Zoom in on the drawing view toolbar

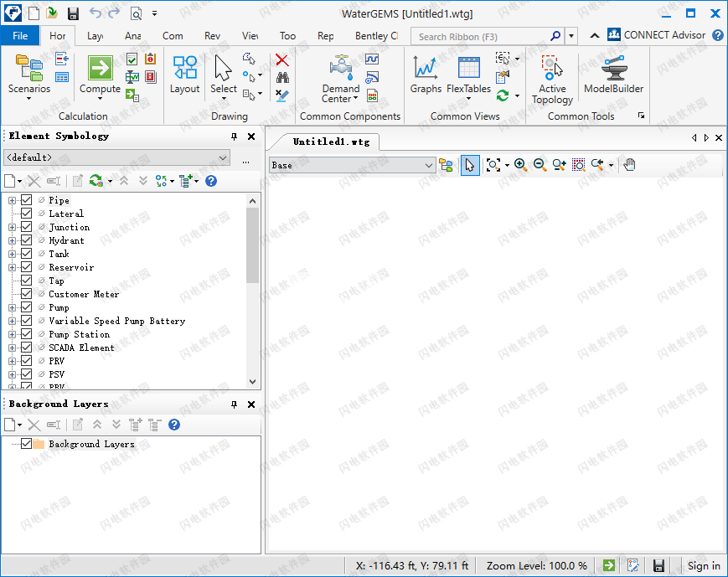click(x=520, y=165)
